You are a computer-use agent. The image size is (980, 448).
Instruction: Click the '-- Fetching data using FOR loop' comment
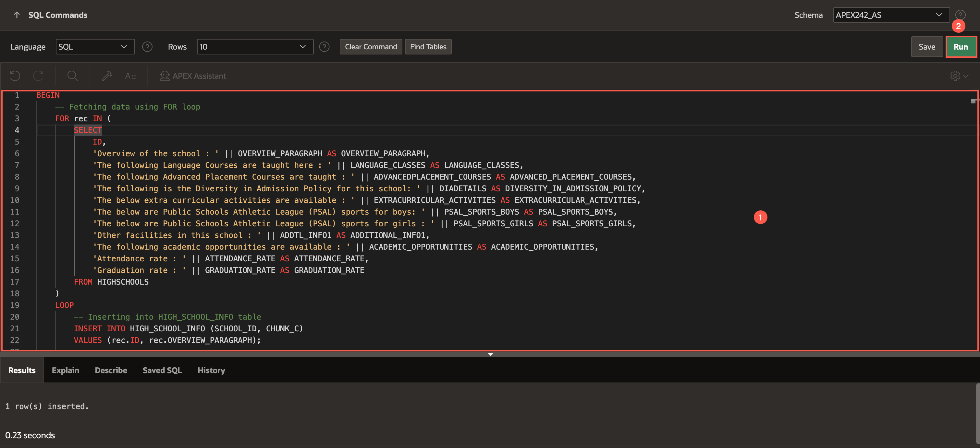(128, 107)
